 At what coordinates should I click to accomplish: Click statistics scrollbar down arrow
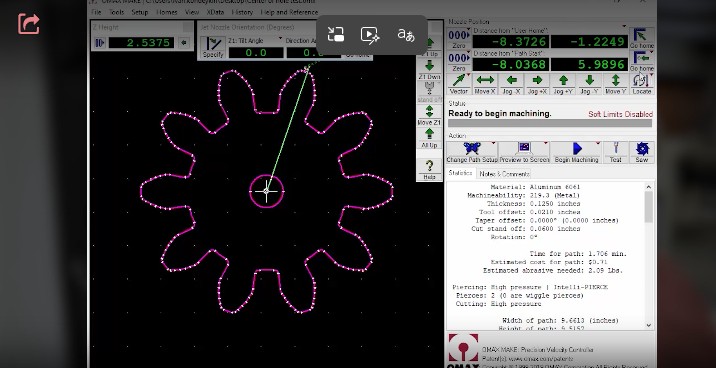pos(649,325)
